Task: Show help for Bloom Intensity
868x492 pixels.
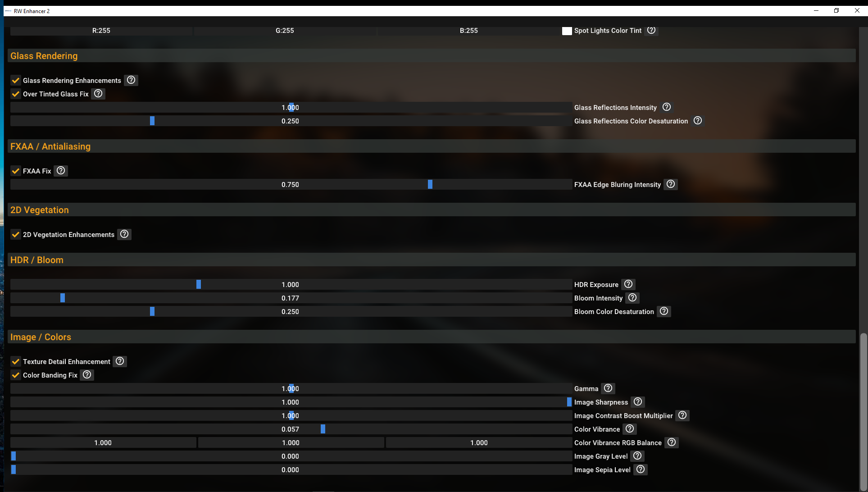Action: click(632, 298)
